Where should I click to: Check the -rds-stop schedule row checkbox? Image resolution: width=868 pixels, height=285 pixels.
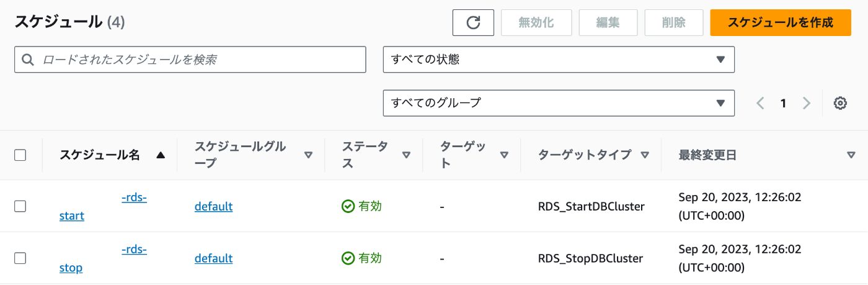[x=20, y=258]
